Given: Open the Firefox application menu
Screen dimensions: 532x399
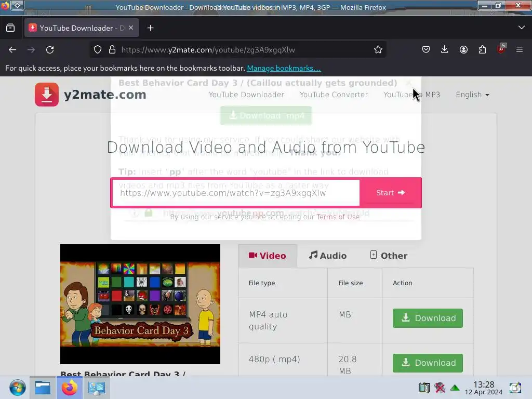Looking at the screenshot, I should tap(520, 50).
